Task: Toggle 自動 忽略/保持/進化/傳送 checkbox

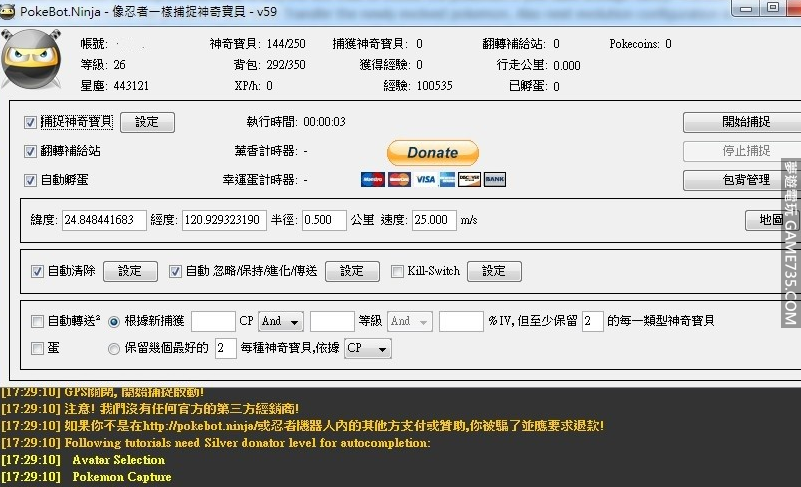Action: 175,271
